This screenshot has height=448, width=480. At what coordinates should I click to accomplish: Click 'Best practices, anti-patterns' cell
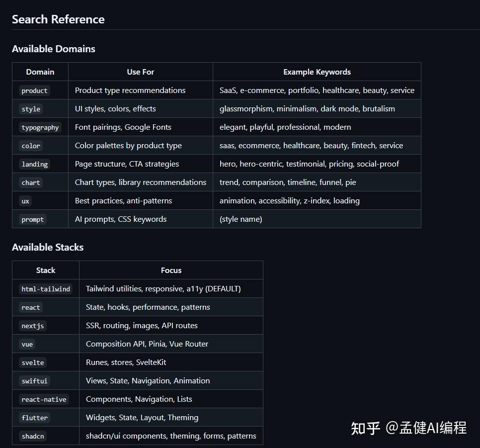(x=141, y=200)
